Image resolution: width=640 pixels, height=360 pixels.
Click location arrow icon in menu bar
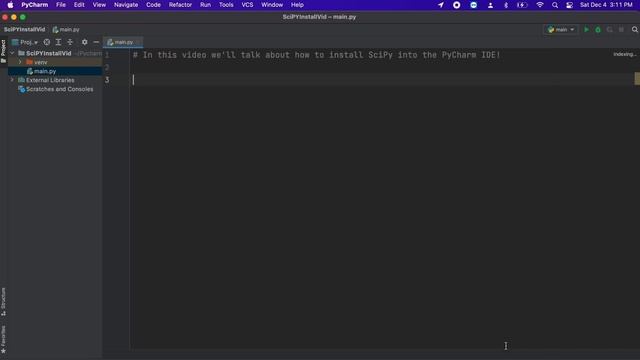(441, 5)
